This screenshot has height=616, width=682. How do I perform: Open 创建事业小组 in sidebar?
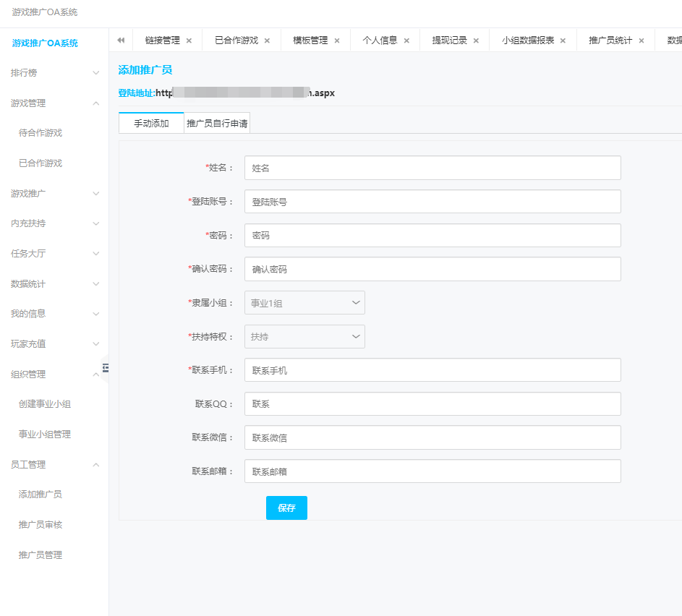(45, 404)
